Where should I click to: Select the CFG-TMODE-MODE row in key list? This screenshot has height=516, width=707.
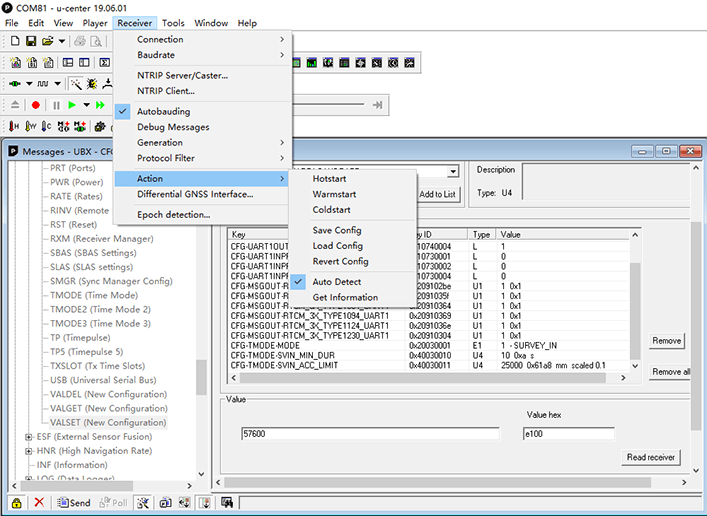point(428,346)
